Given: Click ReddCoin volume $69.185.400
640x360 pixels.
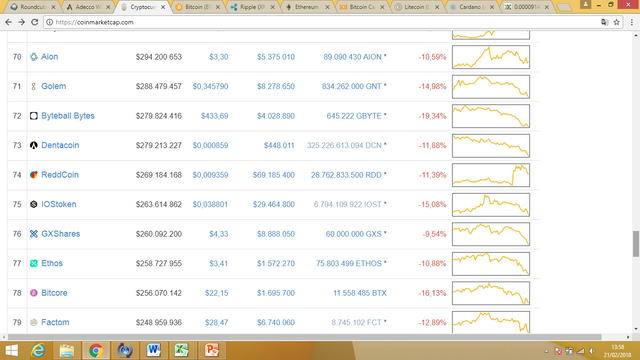Looking at the screenshot, I should point(273,175).
